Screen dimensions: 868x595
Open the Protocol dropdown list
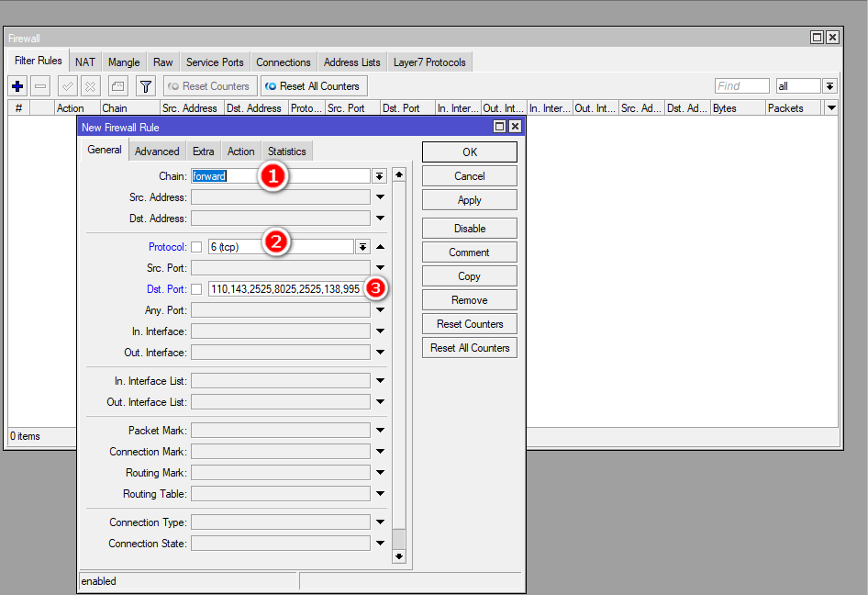pos(362,247)
